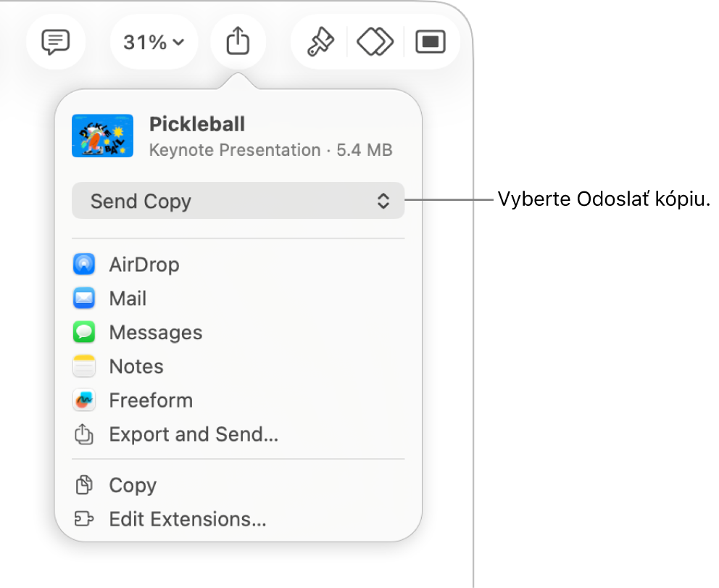Click the Pickleball presentation thumbnail

[x=103, y=136]
